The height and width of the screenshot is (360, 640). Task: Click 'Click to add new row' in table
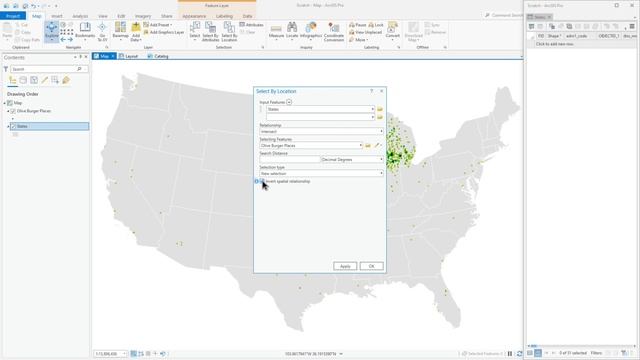tap(555, 44)
